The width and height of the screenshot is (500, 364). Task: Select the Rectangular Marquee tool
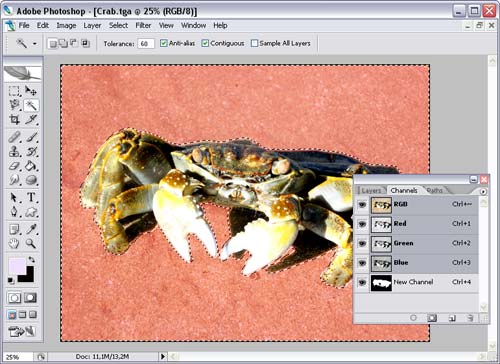point(14,91)
